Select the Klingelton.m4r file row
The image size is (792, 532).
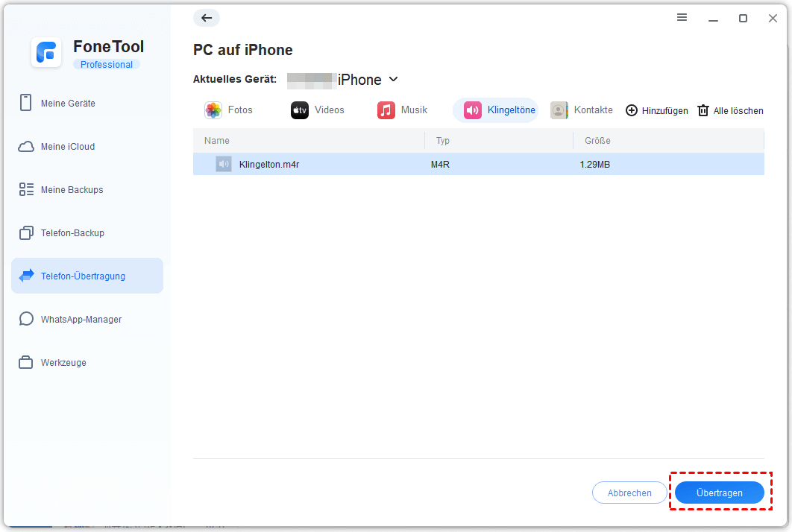point(478,164)
